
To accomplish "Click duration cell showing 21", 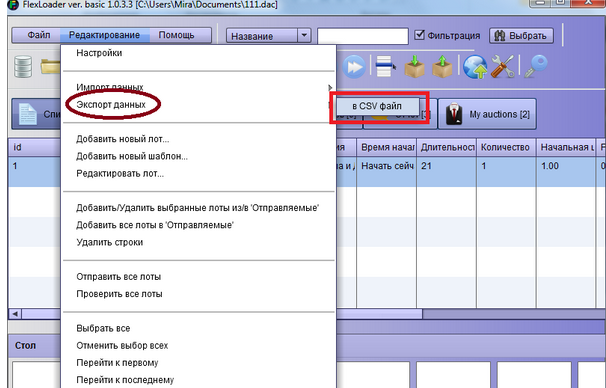I will coord(446,172).
